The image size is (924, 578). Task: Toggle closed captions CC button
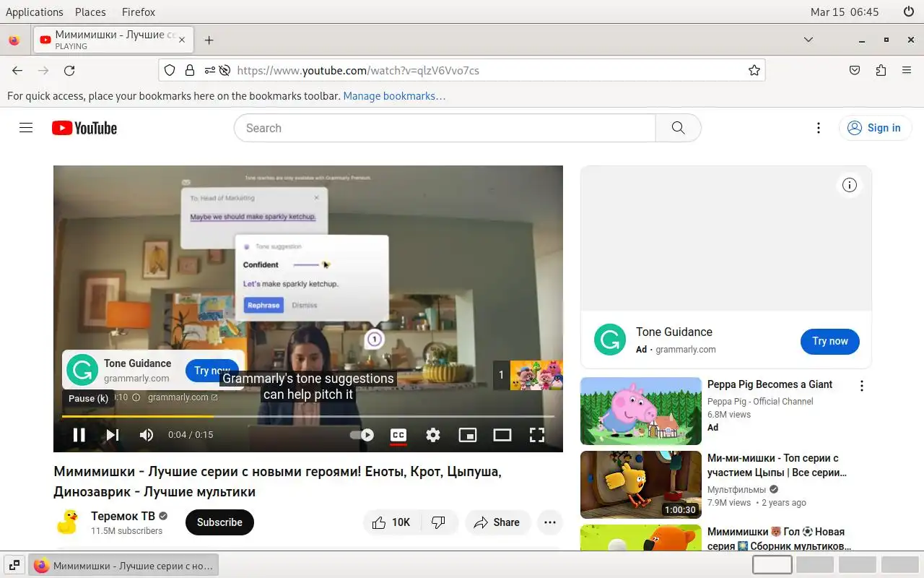click(398, 434)
